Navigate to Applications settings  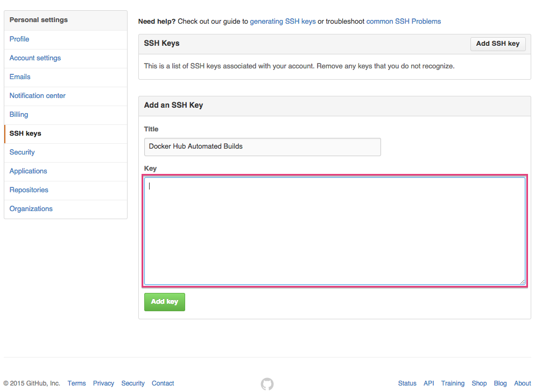tap(29, 171)
